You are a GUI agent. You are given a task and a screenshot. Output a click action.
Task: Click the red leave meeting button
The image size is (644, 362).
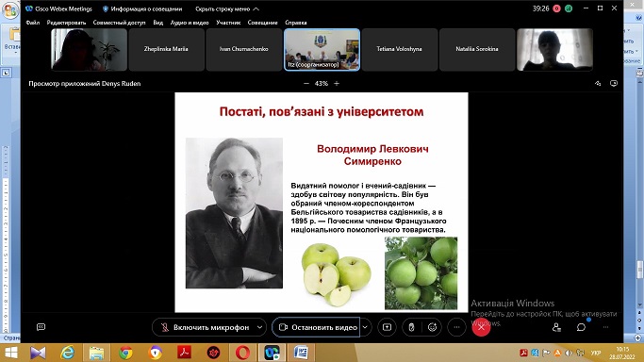coord(481,327)
